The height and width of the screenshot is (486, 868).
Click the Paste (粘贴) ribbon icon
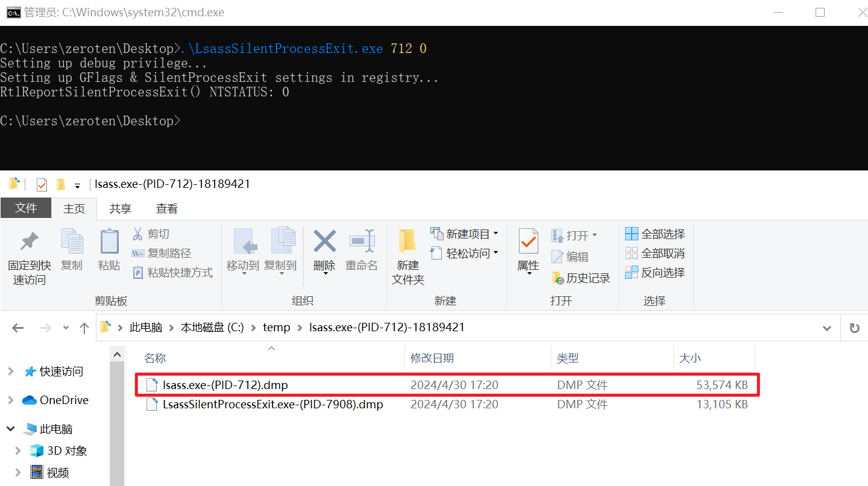(109, 241)
